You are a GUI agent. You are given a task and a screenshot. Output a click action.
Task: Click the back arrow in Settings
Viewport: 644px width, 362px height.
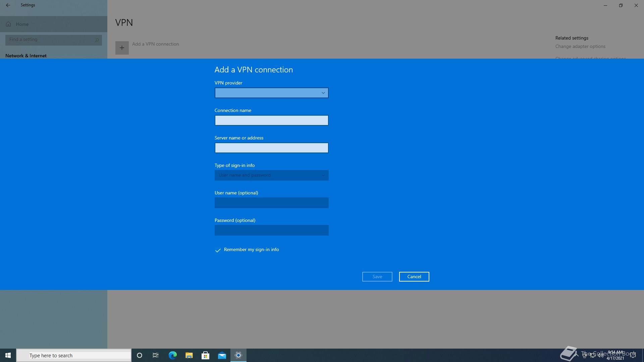[8, 5]
